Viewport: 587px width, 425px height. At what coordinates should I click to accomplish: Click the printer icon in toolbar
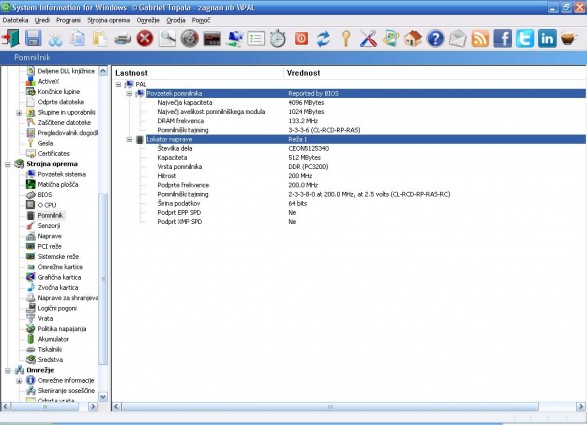click(x=122, y=39)
